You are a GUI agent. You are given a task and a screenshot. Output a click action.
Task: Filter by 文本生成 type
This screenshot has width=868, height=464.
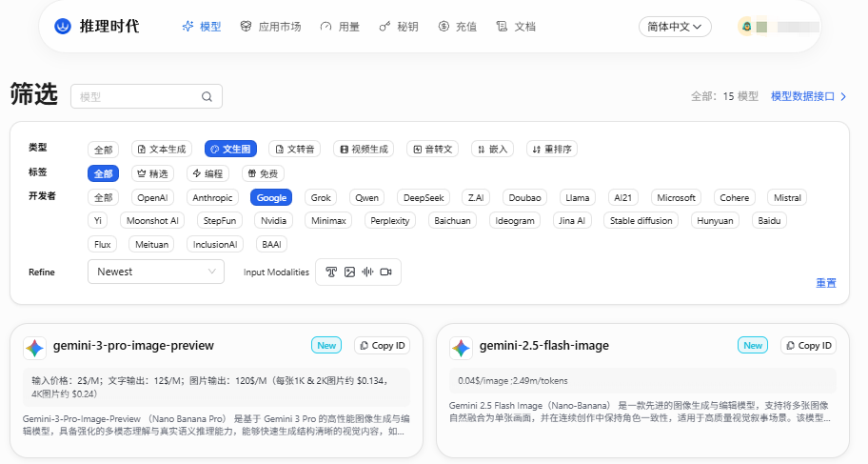pos(162,150)
